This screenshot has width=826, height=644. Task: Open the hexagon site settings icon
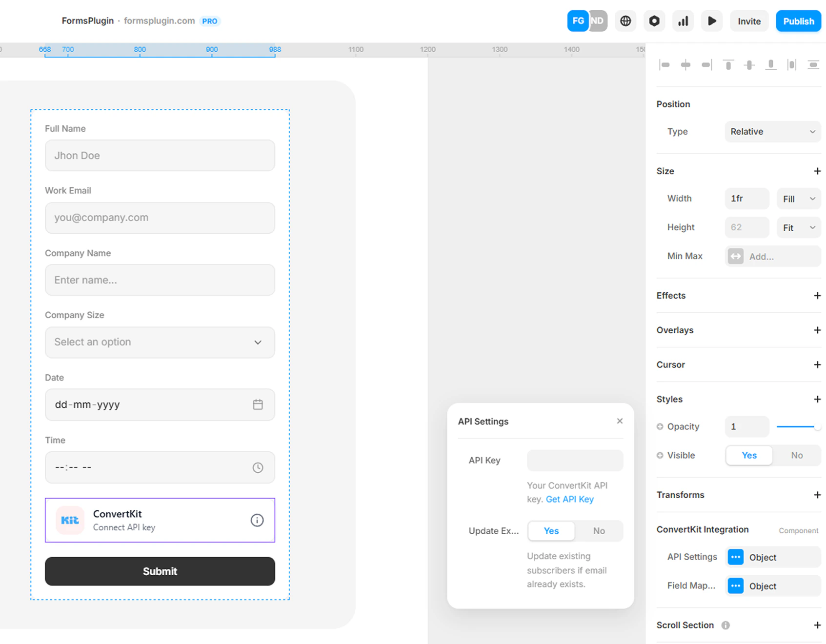click(654, 21)
